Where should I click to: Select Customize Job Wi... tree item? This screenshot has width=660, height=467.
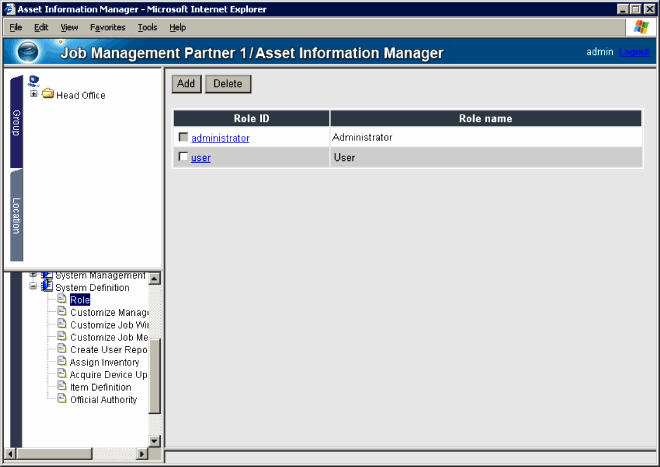click(x=109, y=325)
